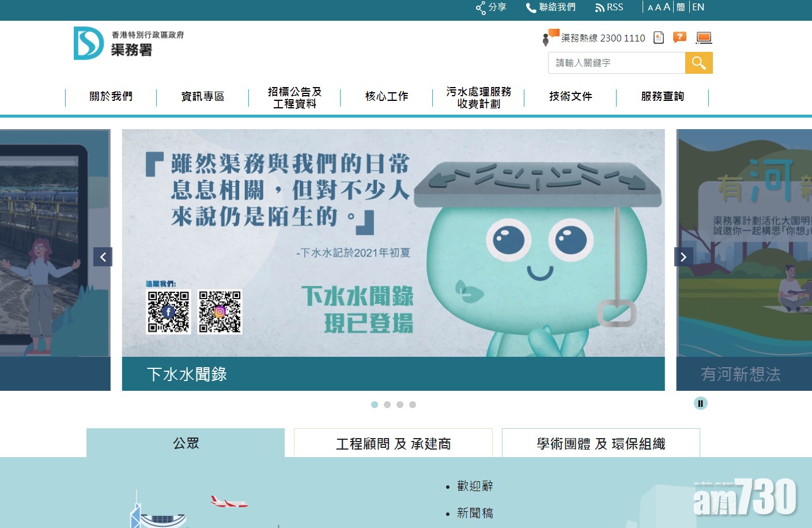Open the document form icon beside the hotline
The image size is (812, 528).
point(659,38)
